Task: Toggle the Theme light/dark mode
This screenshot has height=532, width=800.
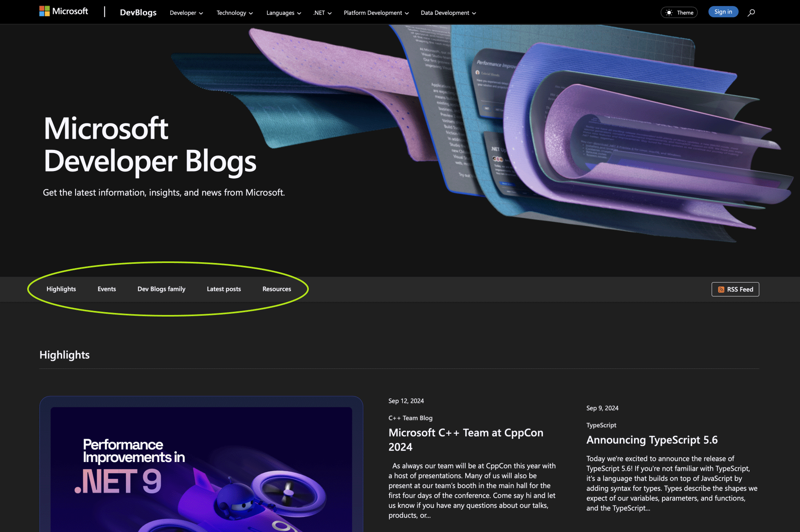Action: (x=680, y=11)
